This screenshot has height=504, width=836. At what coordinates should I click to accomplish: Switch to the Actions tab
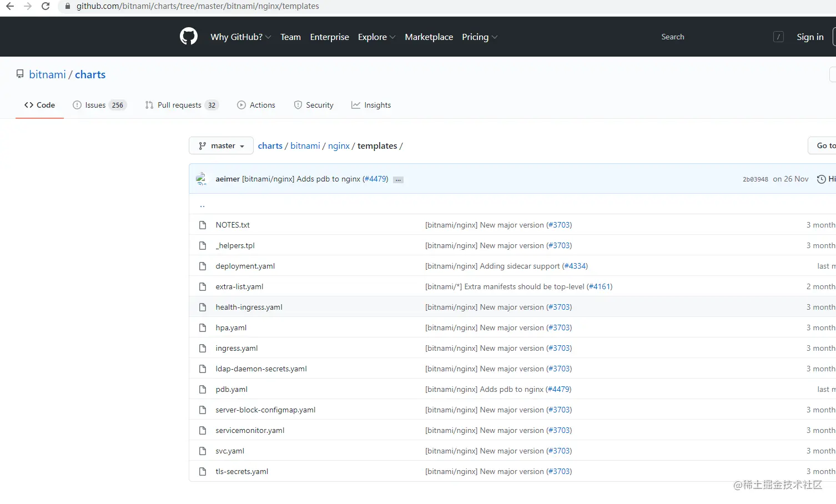tap(256, 105)
